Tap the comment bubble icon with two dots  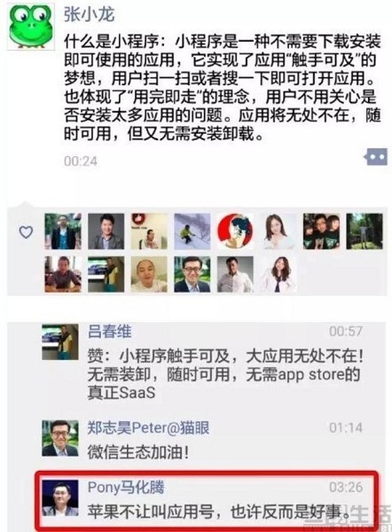click(x=376, y=157)
